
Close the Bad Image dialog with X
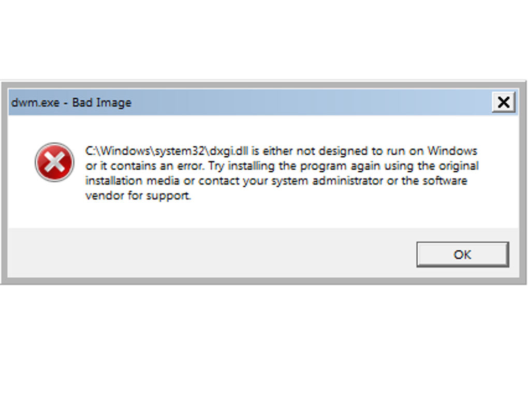(x=503, y=102)
